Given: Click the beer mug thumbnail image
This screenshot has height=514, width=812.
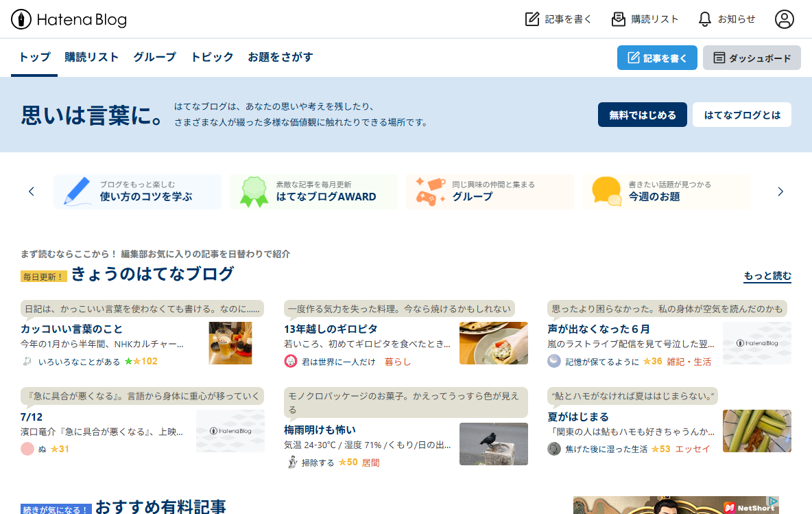Looking at the screenshot, I should coord(230,343).
